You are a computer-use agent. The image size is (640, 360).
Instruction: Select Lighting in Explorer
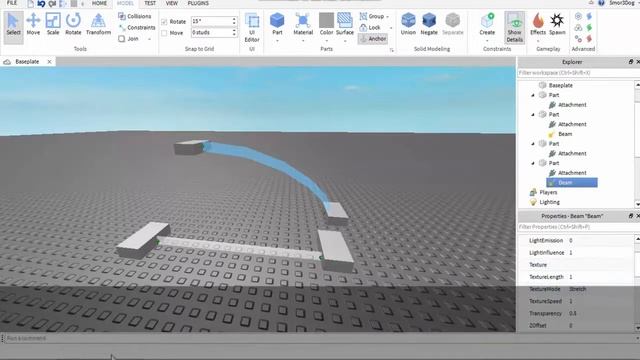click(x=549, y=202)
